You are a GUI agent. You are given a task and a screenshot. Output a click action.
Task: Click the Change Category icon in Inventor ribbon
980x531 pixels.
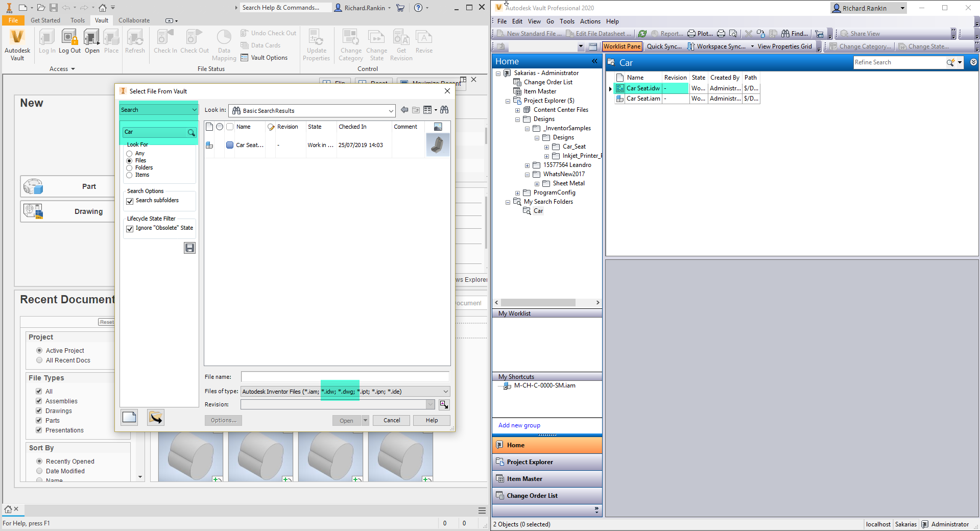(x=351, y=45)
